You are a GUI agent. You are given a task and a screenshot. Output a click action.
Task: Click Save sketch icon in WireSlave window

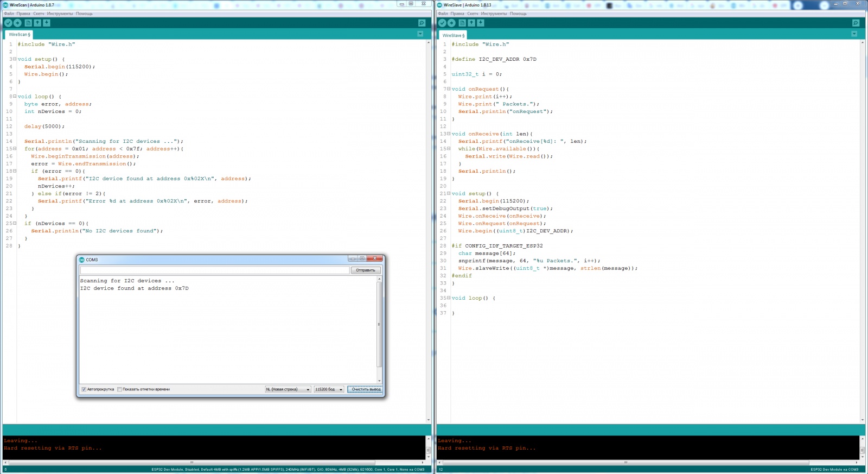[x=481, y=23]
